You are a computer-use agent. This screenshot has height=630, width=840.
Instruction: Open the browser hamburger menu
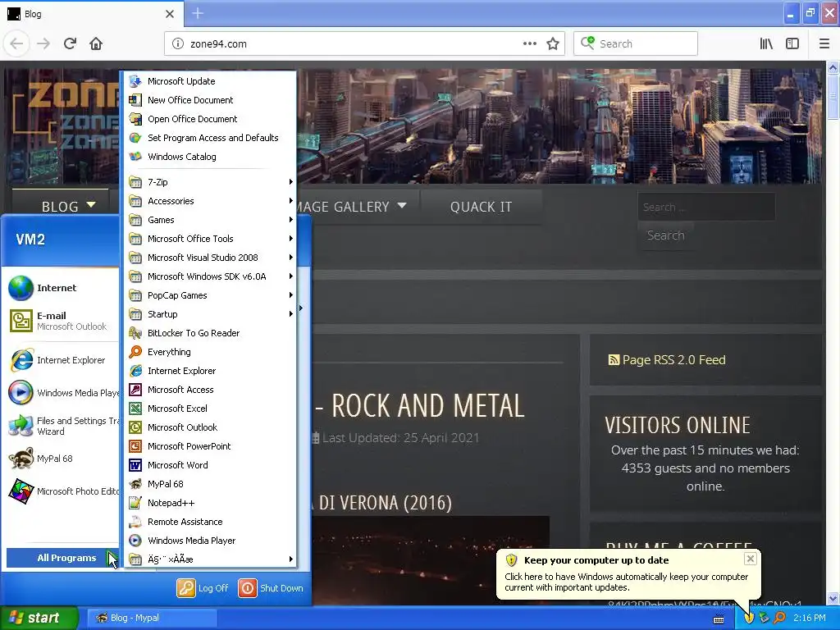click(824, 43)
